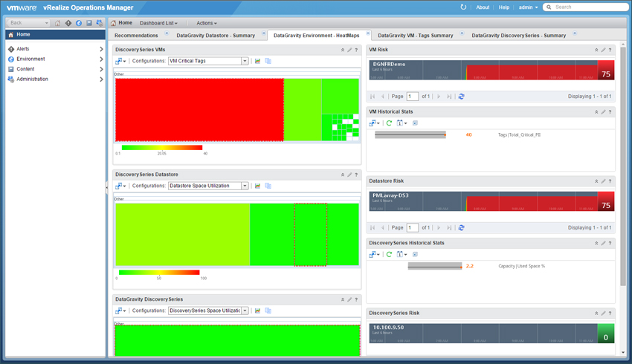Screen dimensions: 632x364
Task: Click the Search field
Action: click(587, 7)
